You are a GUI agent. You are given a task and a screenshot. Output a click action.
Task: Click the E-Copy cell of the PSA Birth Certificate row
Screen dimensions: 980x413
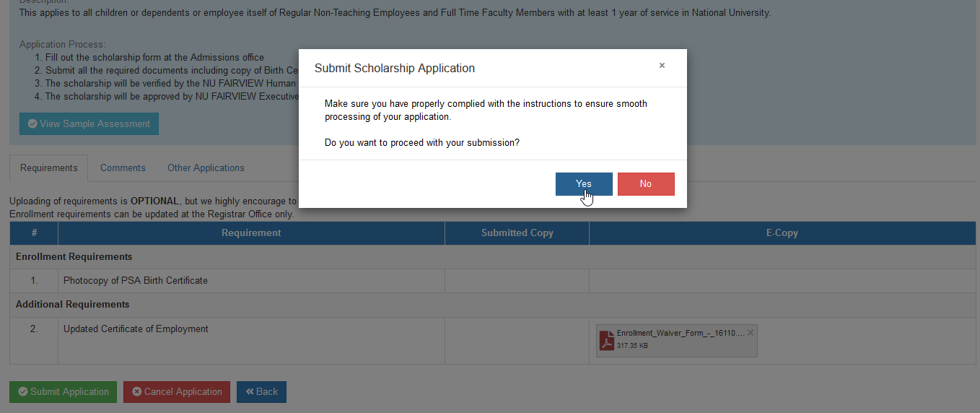[782, 281]
